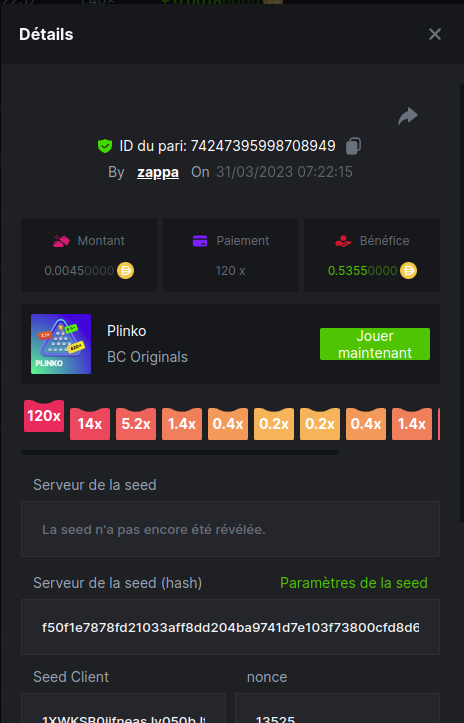Image resolution: width=464 pixels, height=723 pixels.
Task: Click the server seed hash field
Action: click(230, 627)
